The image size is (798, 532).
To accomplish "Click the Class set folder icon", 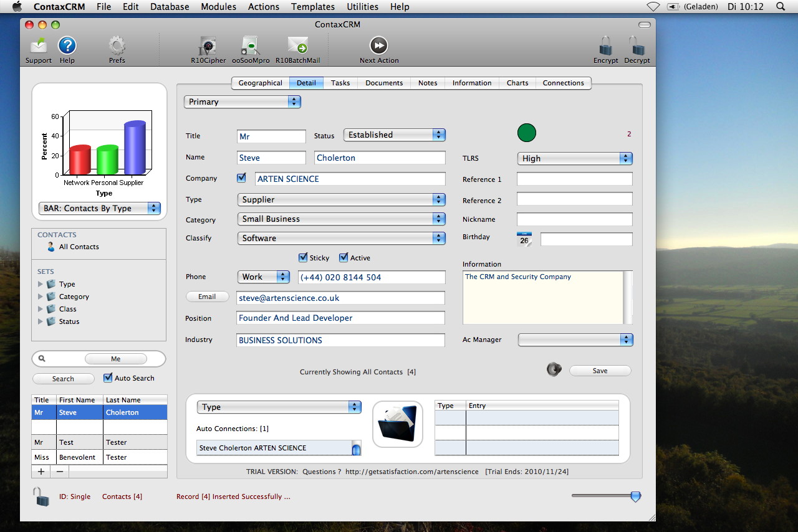I will [51, 309].
